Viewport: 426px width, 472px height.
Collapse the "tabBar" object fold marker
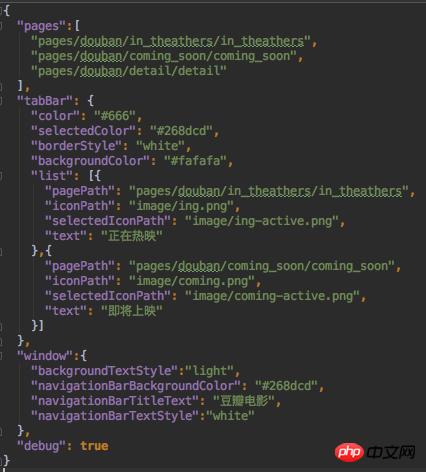click(1, 101)
